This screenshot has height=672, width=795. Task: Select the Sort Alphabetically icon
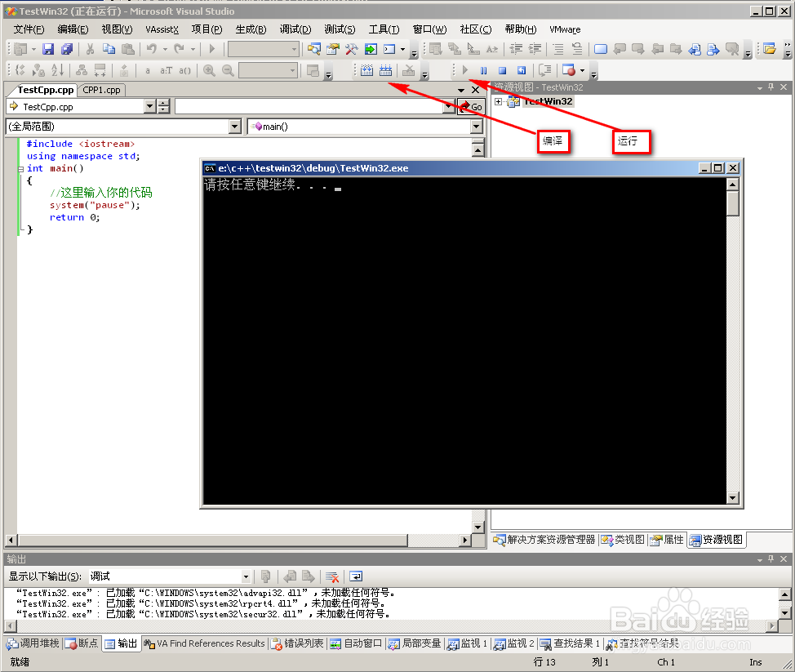[x=57, y=70]
